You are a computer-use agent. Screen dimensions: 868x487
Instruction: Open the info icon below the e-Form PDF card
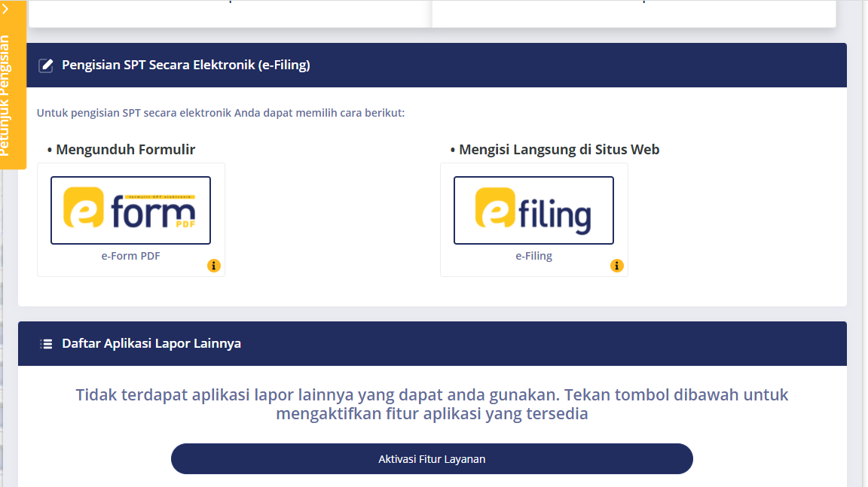214,266
